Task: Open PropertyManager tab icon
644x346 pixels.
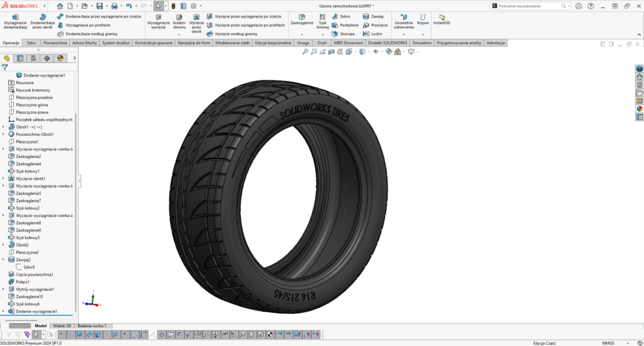Action: click(x=20, y=59)
